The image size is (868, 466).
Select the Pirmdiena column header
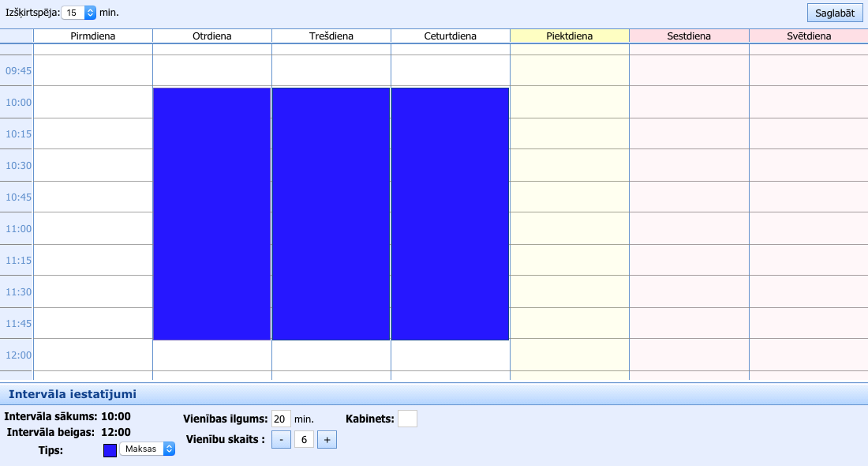point(93,36)
